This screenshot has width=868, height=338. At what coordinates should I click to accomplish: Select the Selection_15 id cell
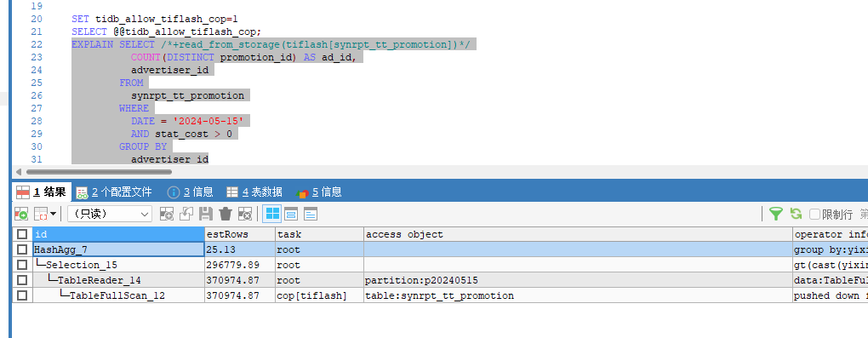pyautogui.click(x=118, y=265)
